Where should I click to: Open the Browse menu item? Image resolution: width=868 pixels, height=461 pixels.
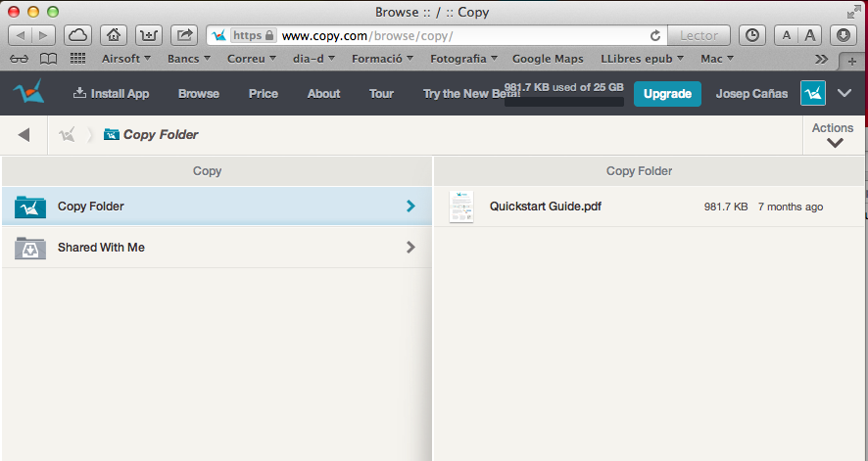click(x=198, y=94)
